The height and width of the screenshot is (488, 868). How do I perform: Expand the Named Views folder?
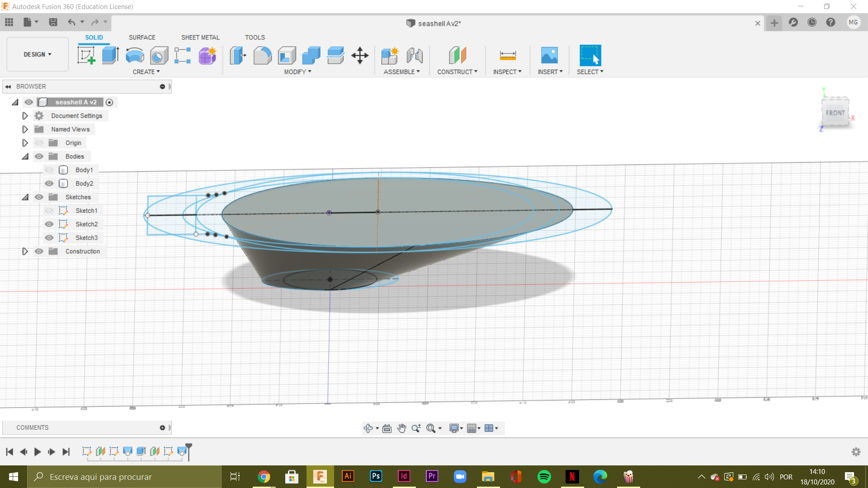(25, 129)
